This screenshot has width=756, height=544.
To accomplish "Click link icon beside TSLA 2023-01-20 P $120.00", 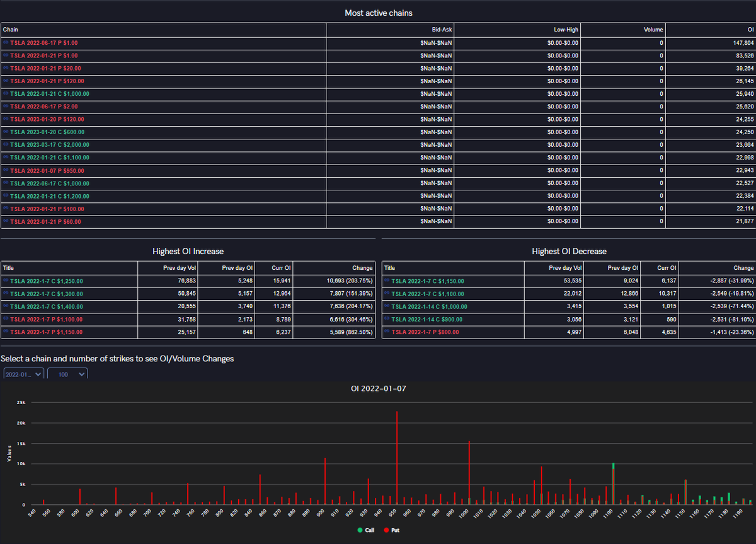I will (6, 119).
